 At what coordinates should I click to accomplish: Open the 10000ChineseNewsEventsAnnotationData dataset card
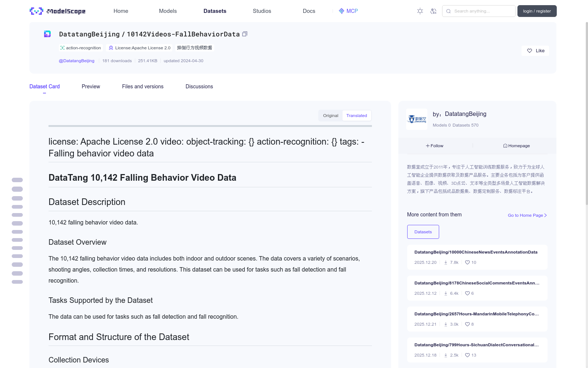pyautogui.click(x=477, y=257)
